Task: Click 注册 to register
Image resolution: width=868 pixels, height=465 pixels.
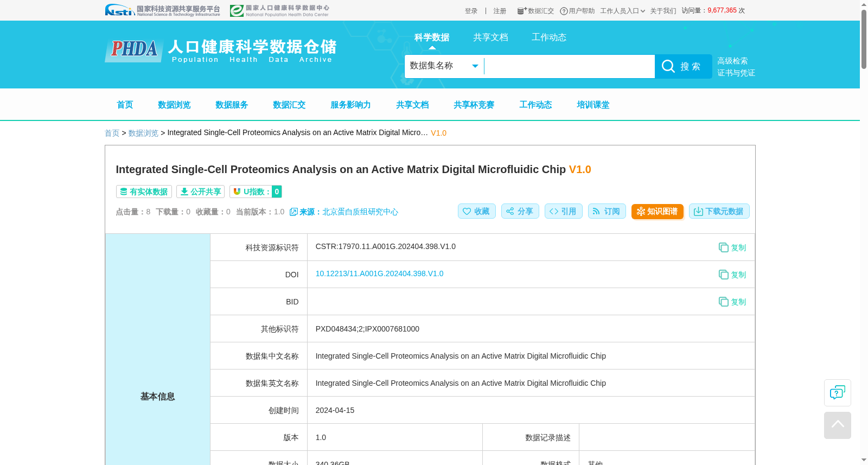Action: click(500, 11)
